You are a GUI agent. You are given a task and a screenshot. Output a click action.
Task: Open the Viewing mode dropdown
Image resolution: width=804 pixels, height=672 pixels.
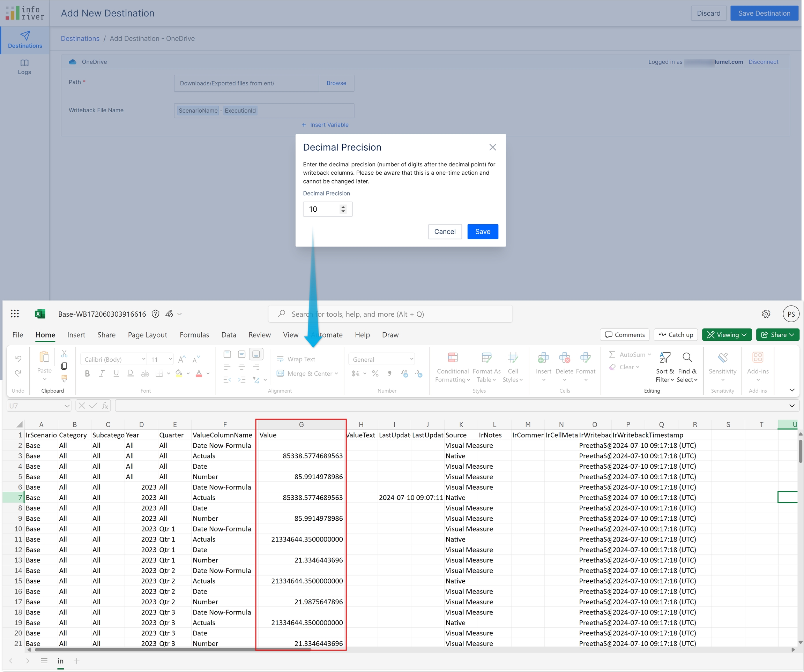[x=726, y=335]
